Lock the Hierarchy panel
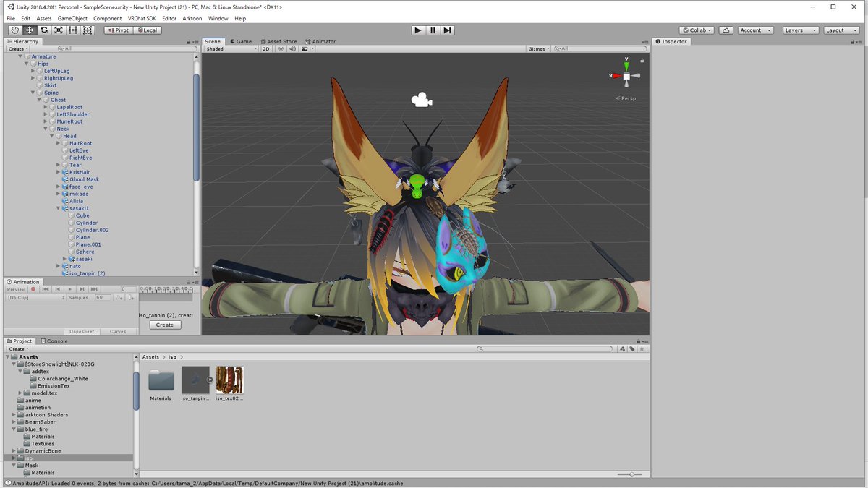868x488 pixels. [189, 42]
